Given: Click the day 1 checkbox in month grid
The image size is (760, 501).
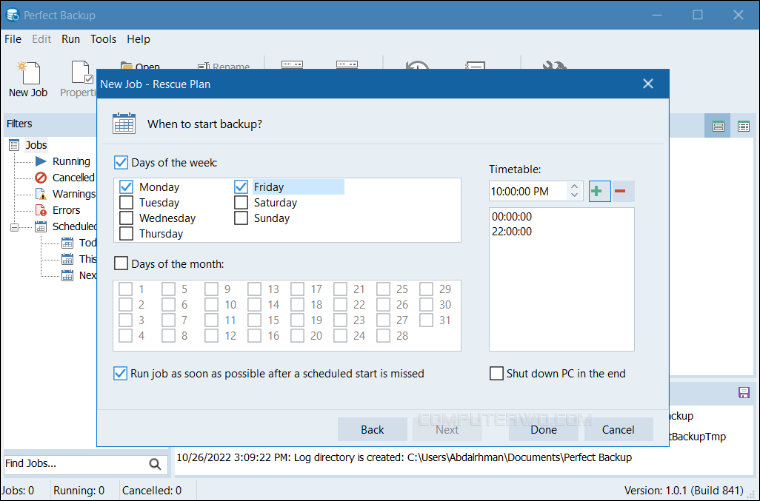Looking at the screenshot, I should [x=126, y=289].
